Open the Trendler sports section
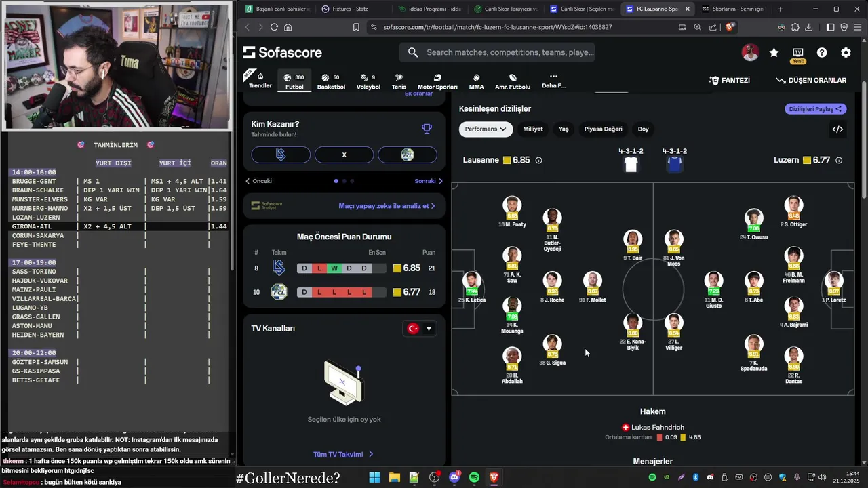The height and width of the screenshot is (488, 868). coord(260,80)
